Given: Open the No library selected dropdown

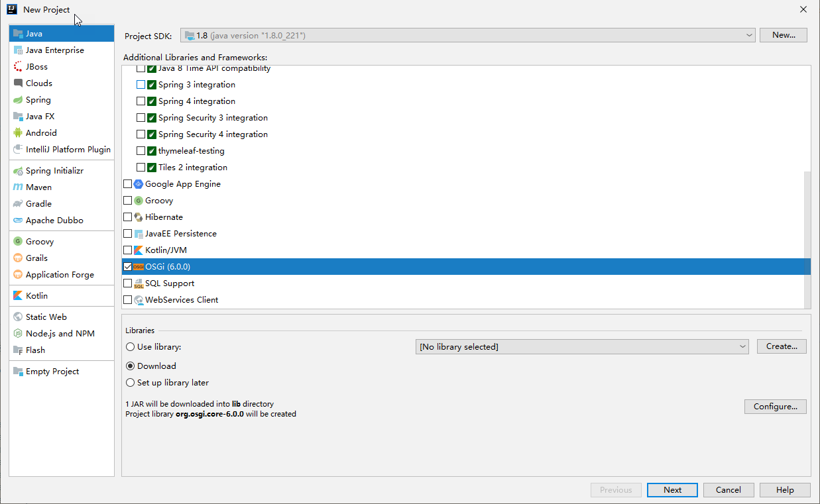Looking at the screenshot, I should [x=582, y=346].
